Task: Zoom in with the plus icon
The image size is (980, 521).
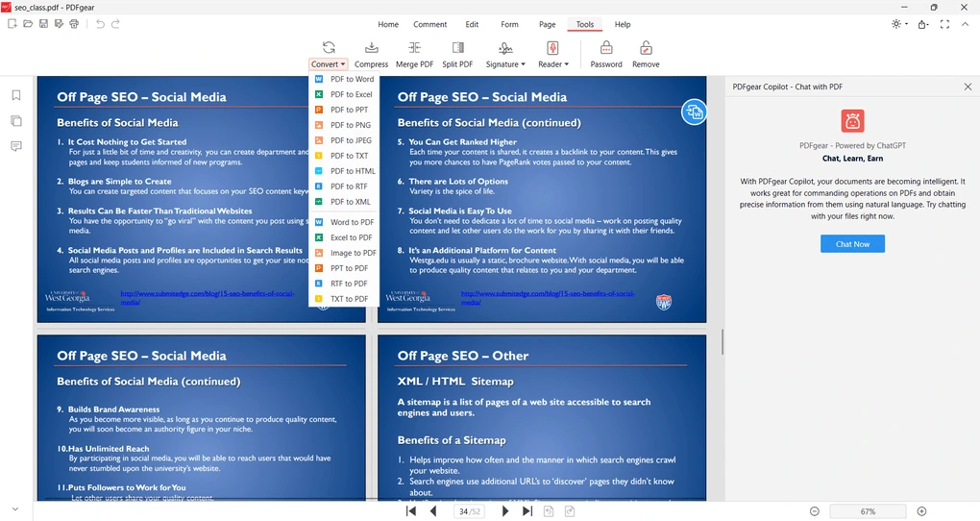Action: click(x=921, y=511)
